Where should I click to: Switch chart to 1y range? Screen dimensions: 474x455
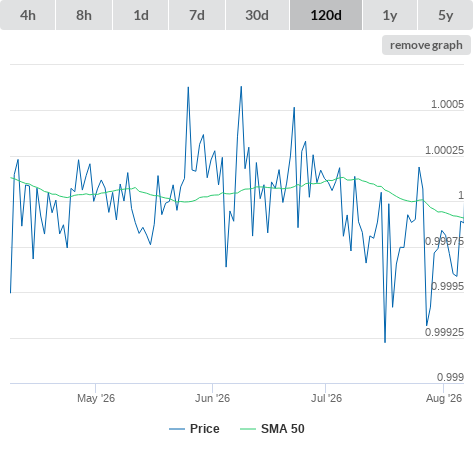[x=390, y=15]
